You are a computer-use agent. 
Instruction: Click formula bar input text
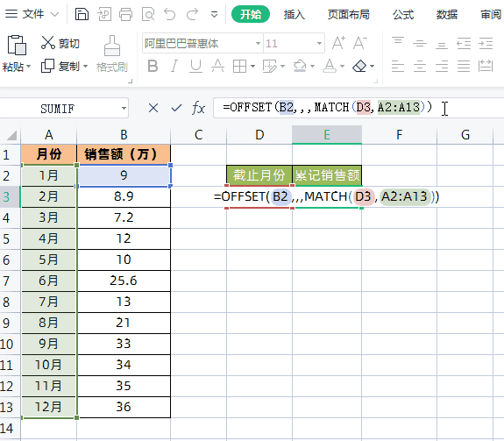click(x=327, y=107)
